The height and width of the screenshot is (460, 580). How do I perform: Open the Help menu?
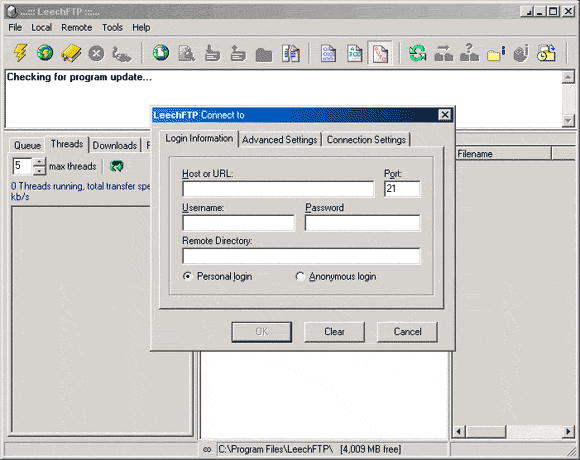tap(141, 27)
